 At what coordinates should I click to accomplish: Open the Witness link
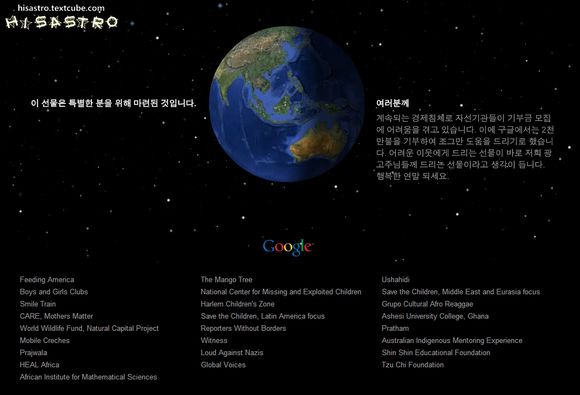[x=214, y=341]
